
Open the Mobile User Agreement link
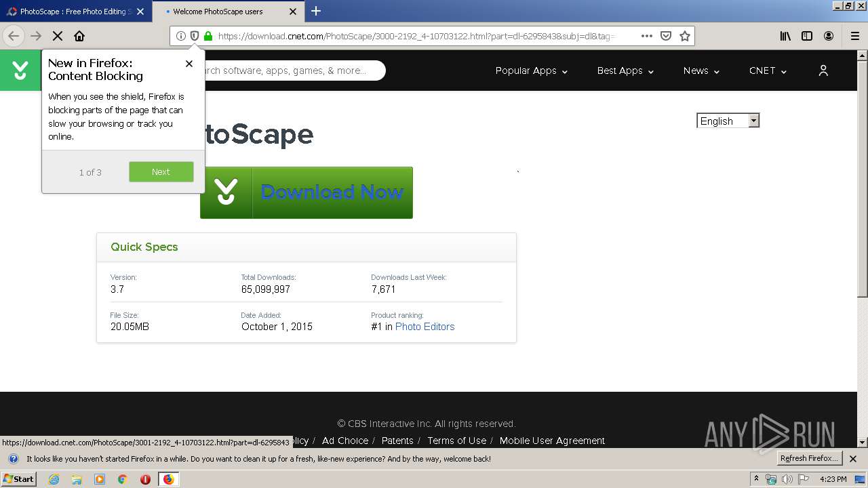click(552, 441)
